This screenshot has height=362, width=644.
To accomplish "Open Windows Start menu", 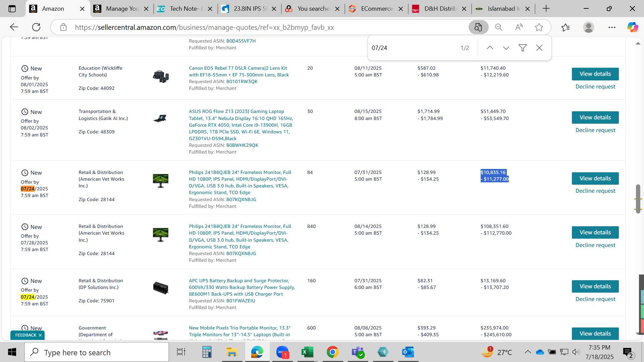I will [x=12, y=352].
